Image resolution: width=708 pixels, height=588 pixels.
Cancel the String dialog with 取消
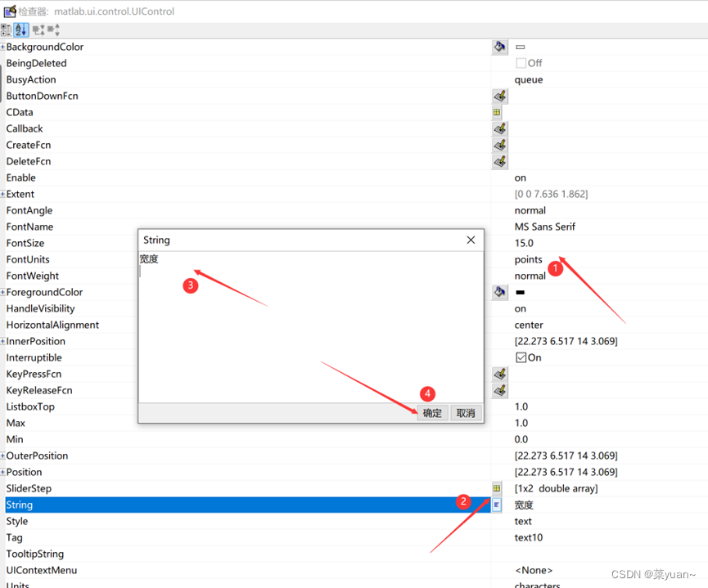coord(466,413)
